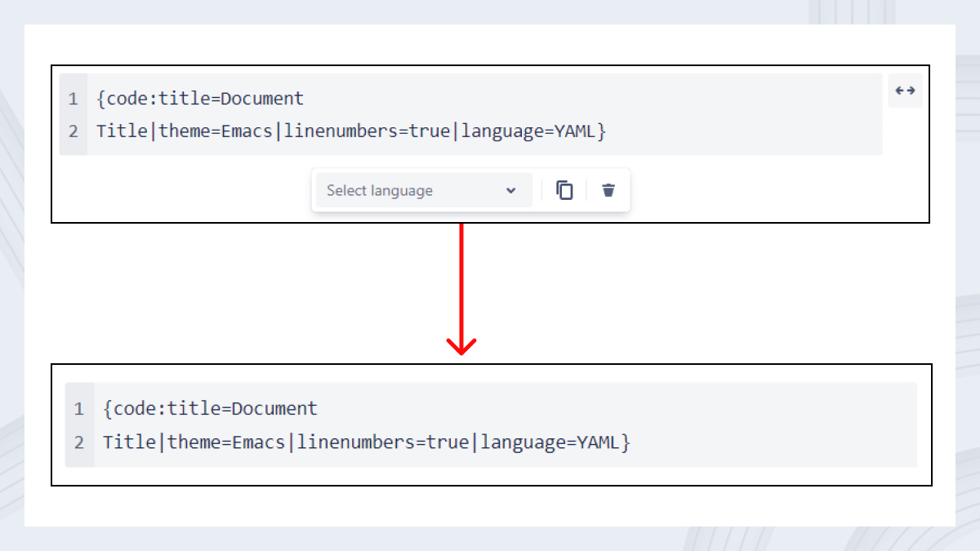The image size is (980, 551).
Task: Click the copy-to-clipboard icon beside Select language
Action: [564, 189]
